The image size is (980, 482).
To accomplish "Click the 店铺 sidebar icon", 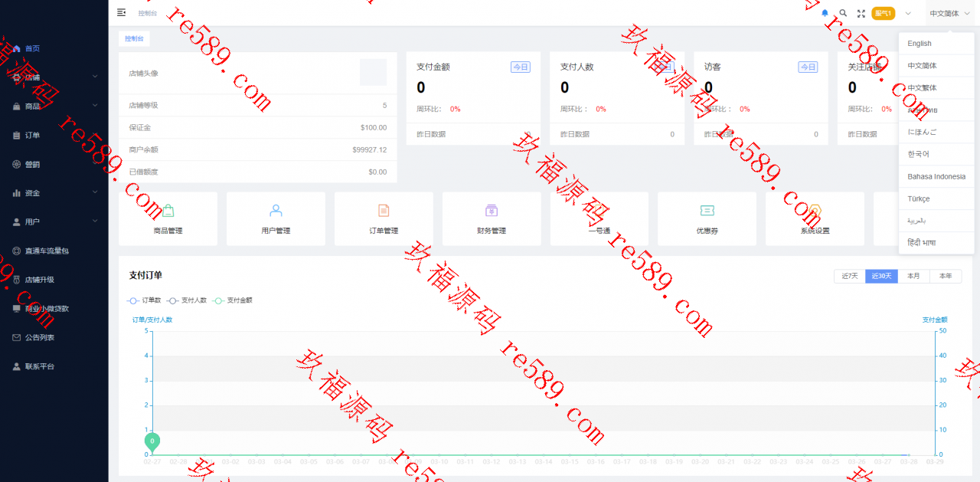I will point(17,77).
